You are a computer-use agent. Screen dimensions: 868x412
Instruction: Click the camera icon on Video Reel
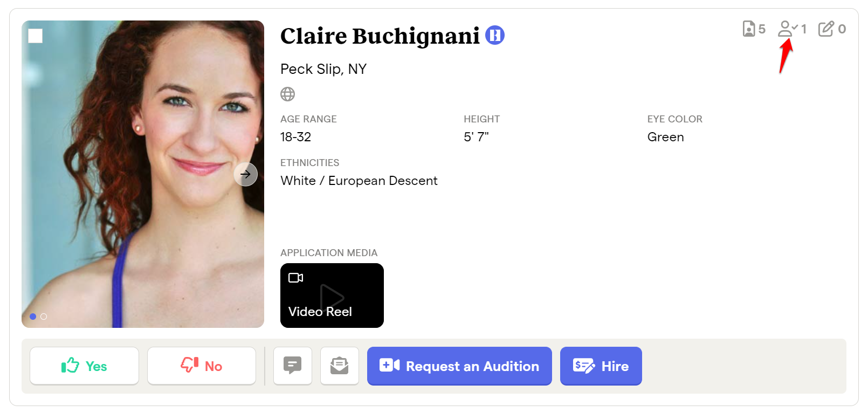point(296,278)
